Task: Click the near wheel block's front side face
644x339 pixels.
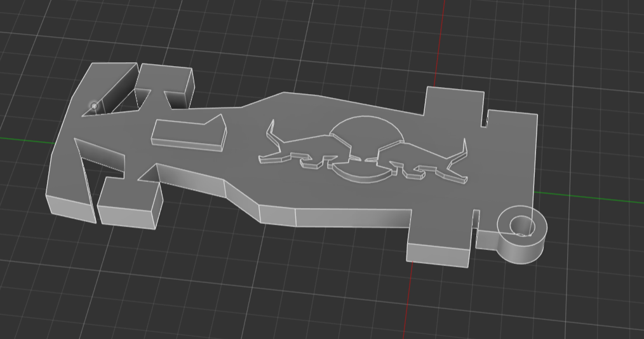Action: pyautogui.click(x=127, y=216)
